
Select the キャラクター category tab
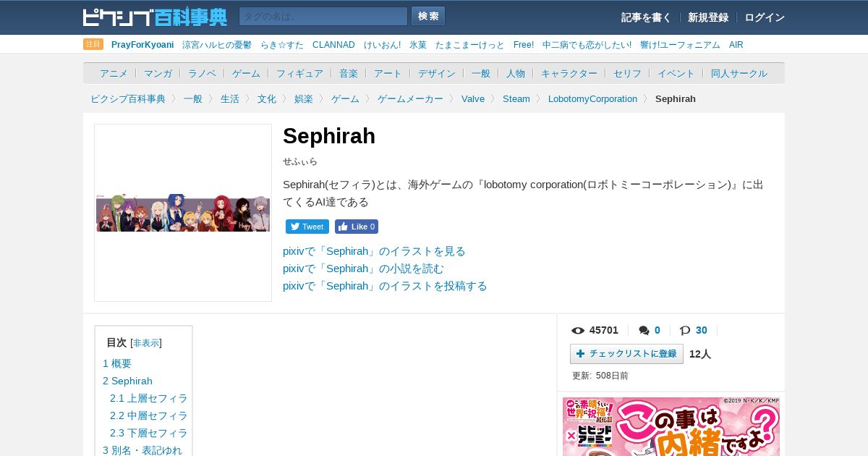[x=569, y=73]
